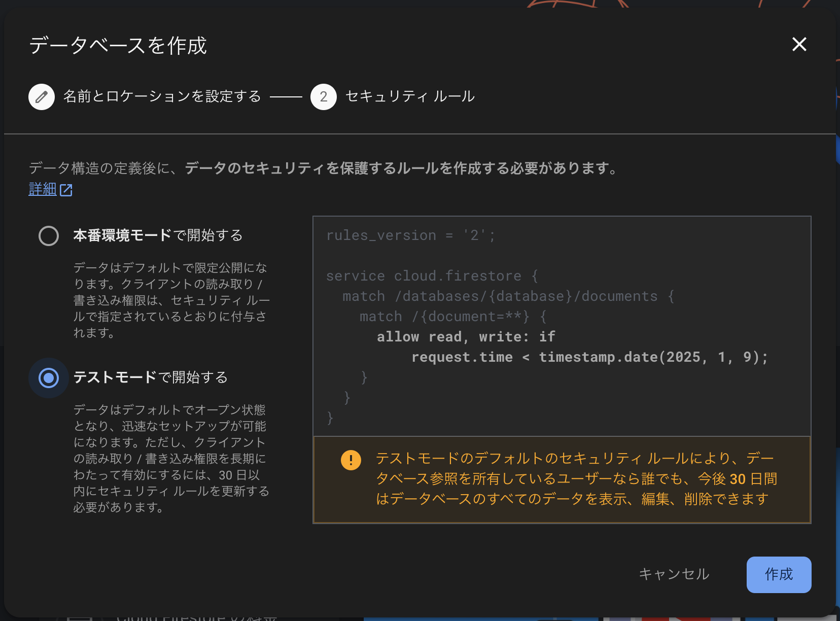
Task: Open the 詳細 documentation link
Action: 43,189
